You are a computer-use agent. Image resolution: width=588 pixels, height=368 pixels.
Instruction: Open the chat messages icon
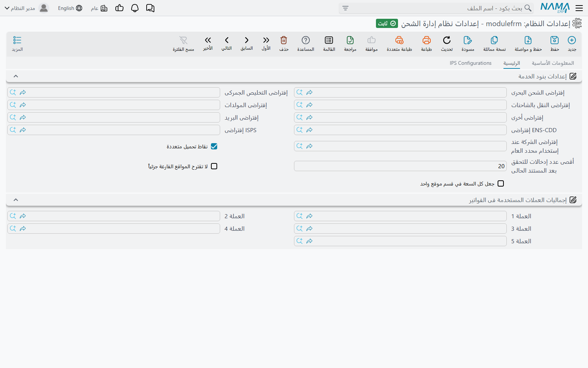[x=150, y=8]
